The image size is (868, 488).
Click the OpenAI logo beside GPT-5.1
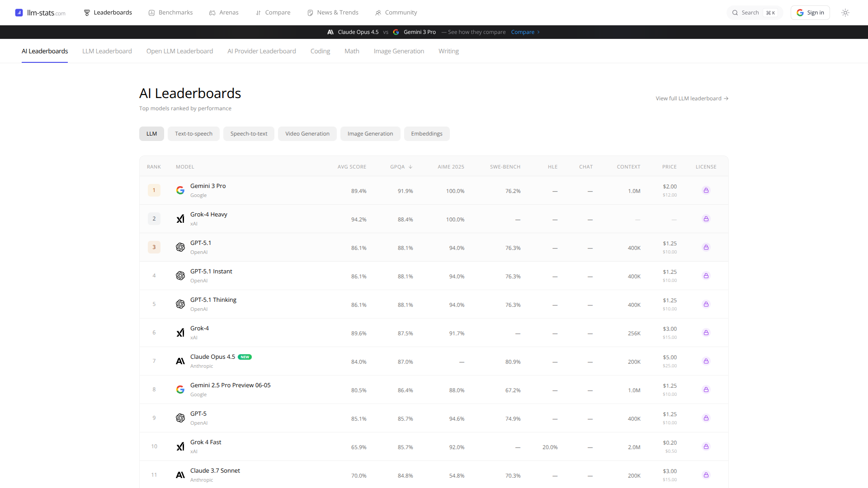[180, 247]
